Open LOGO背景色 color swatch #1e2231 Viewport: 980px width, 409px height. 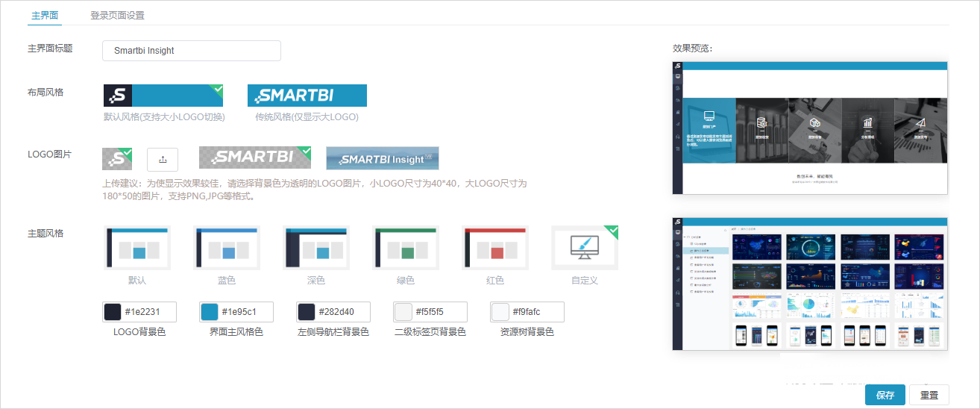click(113, 312)
